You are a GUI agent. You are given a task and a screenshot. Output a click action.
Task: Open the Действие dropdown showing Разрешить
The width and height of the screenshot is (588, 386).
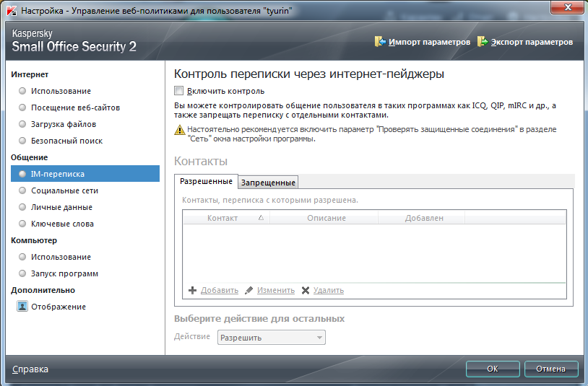point(271,338)
